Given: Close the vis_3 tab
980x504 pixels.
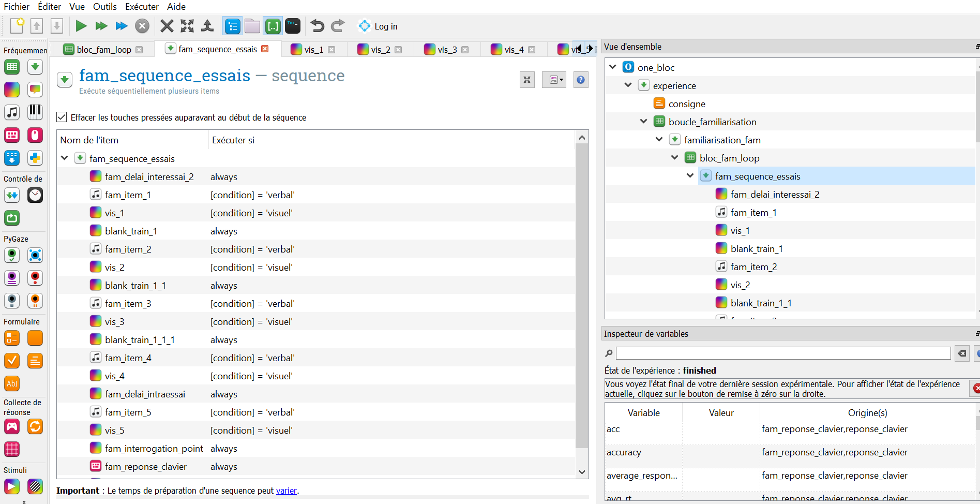Looking at the screenshot, I should (465, 50).
